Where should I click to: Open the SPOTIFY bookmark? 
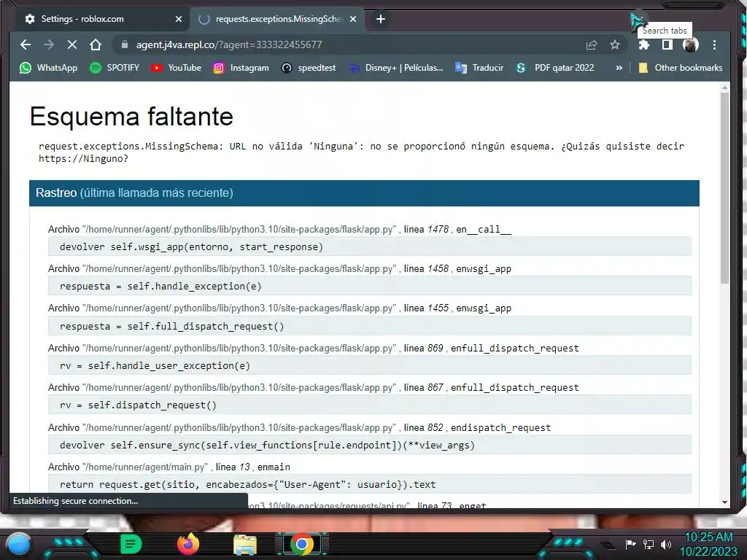tap(115, 68)
